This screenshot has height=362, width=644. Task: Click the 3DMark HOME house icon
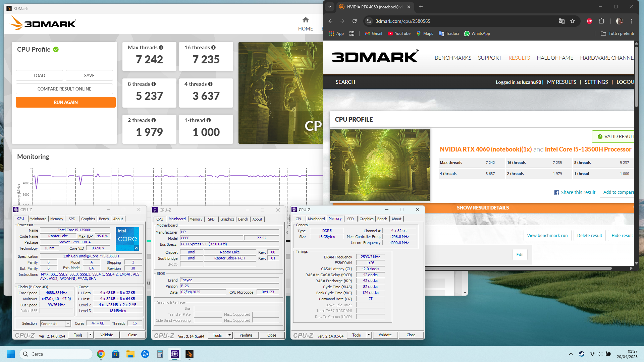305,20
